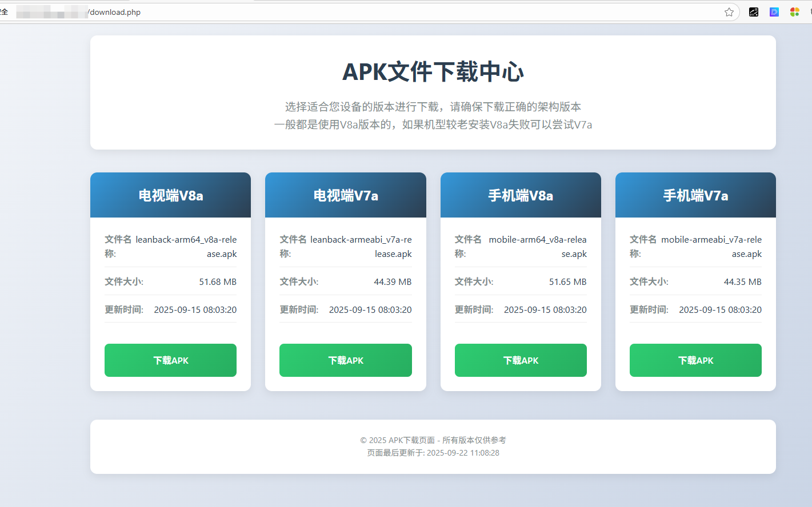Click the mobile-armeabi_v7a-release.apk file name
Image resolution: width=812 pixels, height=507 pixels.
711,247
